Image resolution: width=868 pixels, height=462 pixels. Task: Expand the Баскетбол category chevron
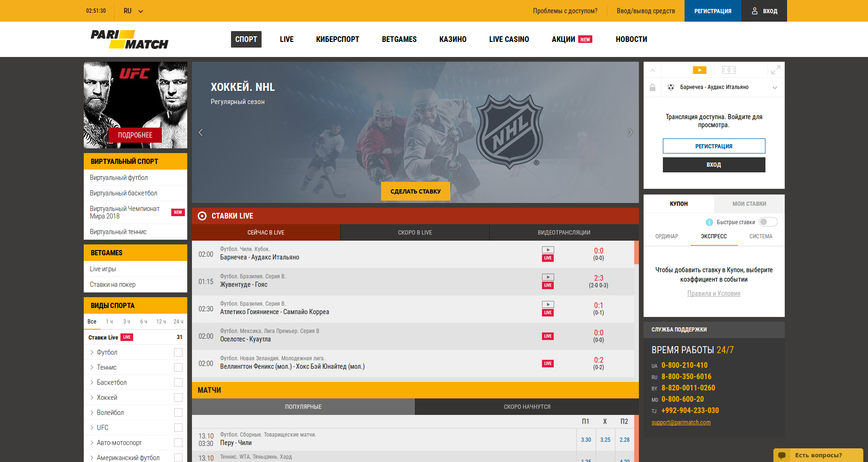coord(92,382)
